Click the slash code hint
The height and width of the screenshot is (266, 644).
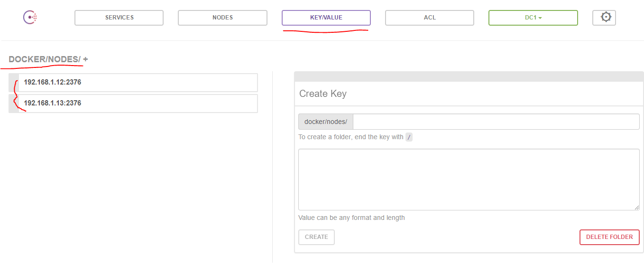(409, 137)
